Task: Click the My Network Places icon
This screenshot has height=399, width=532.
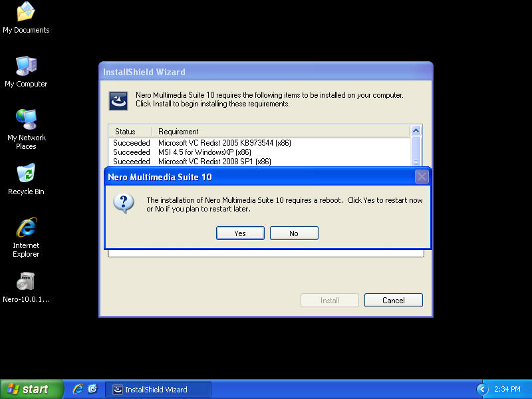Action: [26, 120]
